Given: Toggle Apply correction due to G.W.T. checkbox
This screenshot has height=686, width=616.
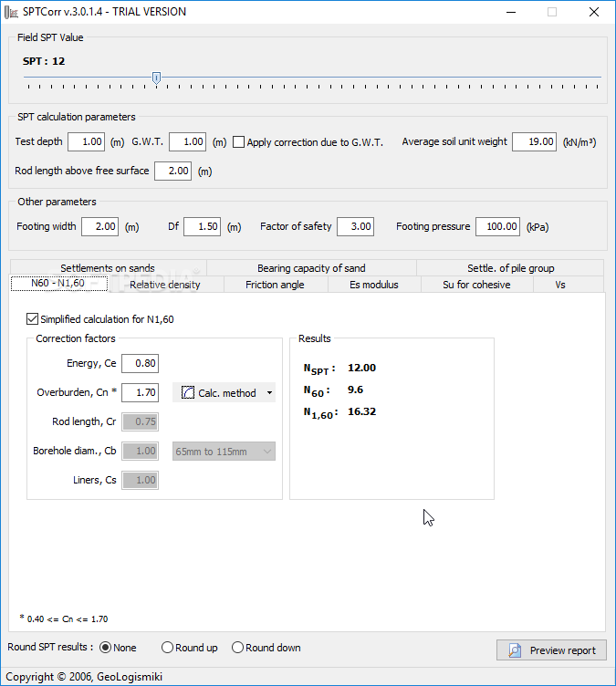Looking at the screenshot, I should [x=238, y=141].
